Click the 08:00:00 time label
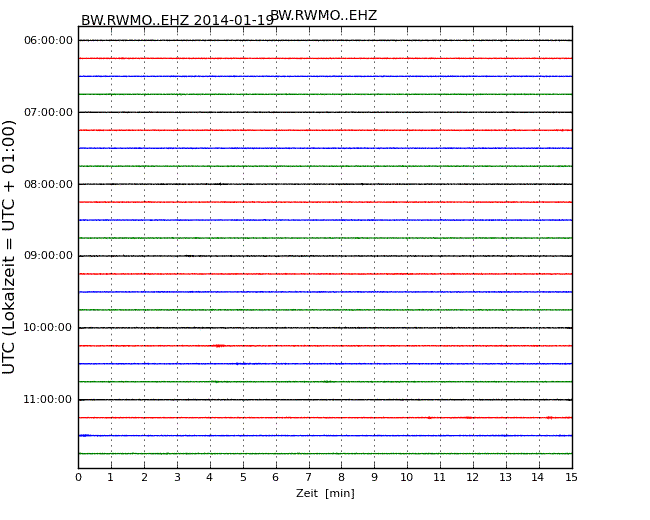Viewport: 650px width, 520px height. coord(48,184)
